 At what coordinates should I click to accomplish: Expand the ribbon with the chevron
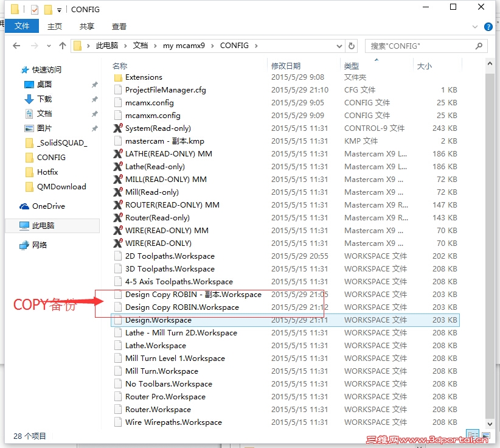click(x=475, y=27)
